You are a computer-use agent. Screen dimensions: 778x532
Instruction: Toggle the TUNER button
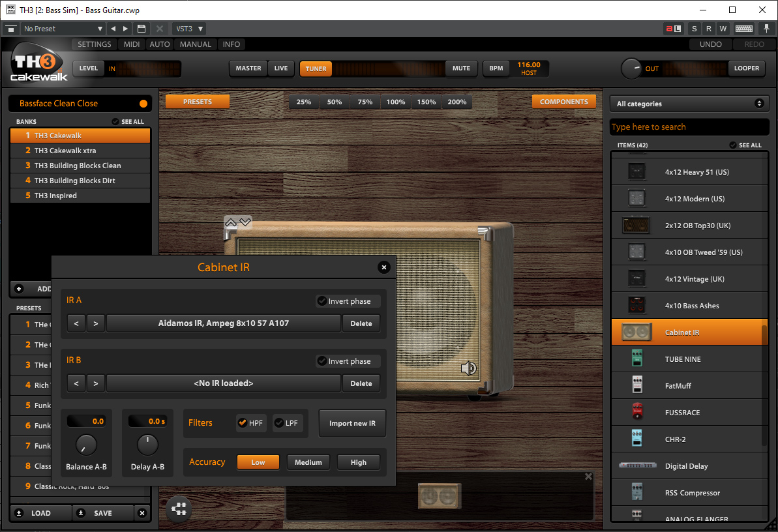point(316,69)
